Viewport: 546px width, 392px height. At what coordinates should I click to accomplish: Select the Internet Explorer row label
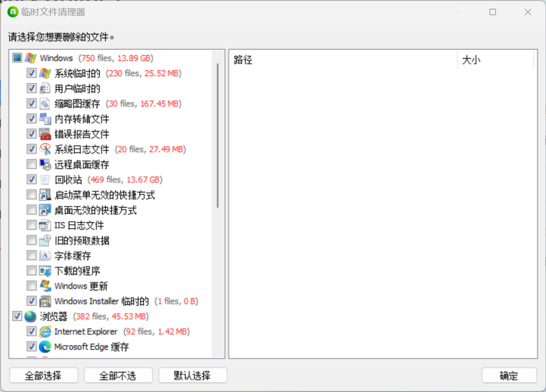click(x=85, y=331)
